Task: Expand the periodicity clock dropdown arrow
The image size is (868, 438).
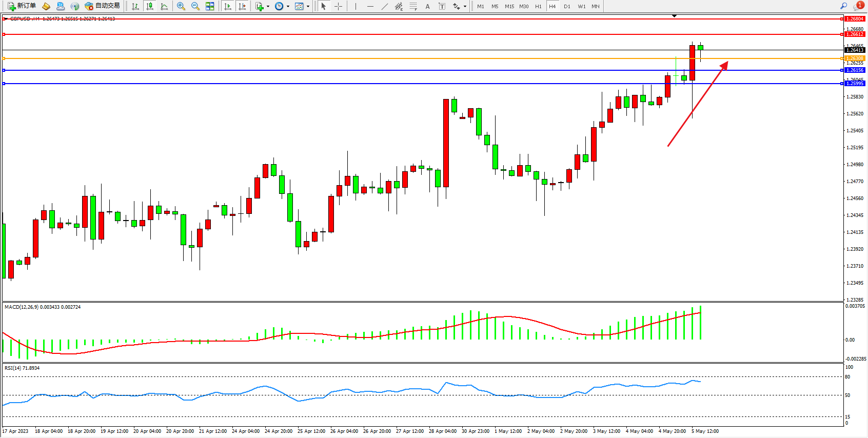Action: point(288,7)
